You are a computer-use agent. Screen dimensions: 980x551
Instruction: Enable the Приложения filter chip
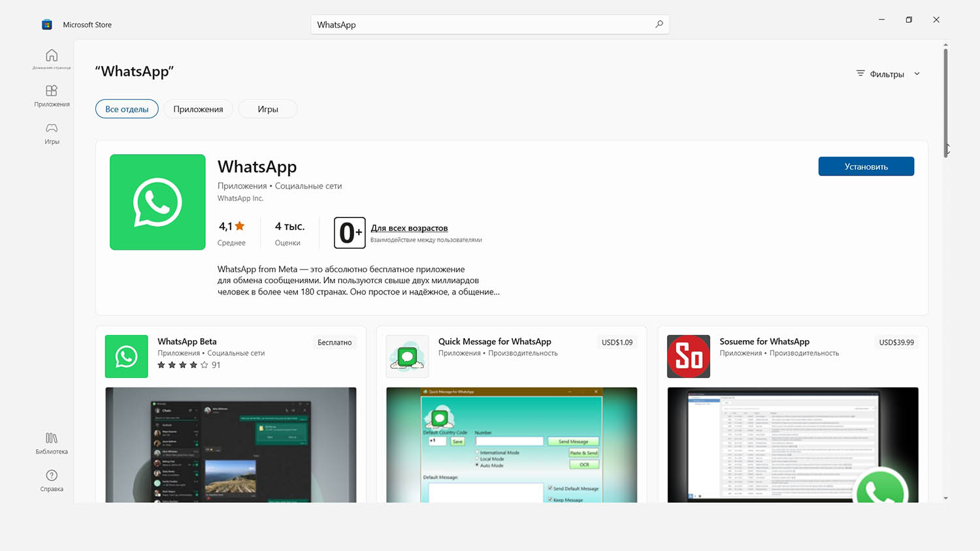198,108
